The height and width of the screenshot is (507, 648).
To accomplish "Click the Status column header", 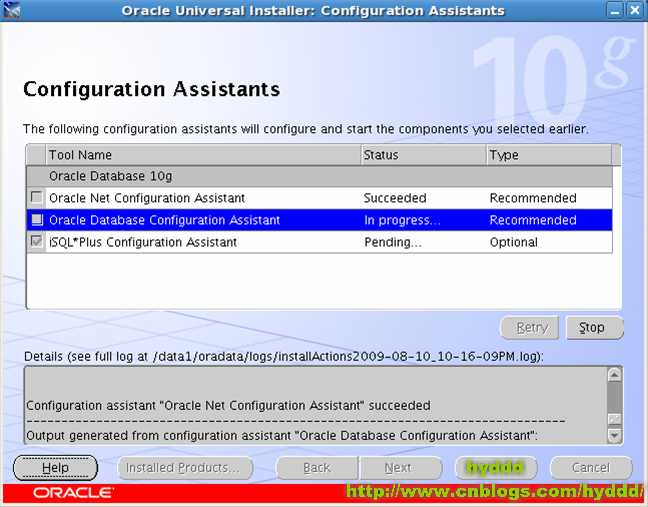I will 424,155.
